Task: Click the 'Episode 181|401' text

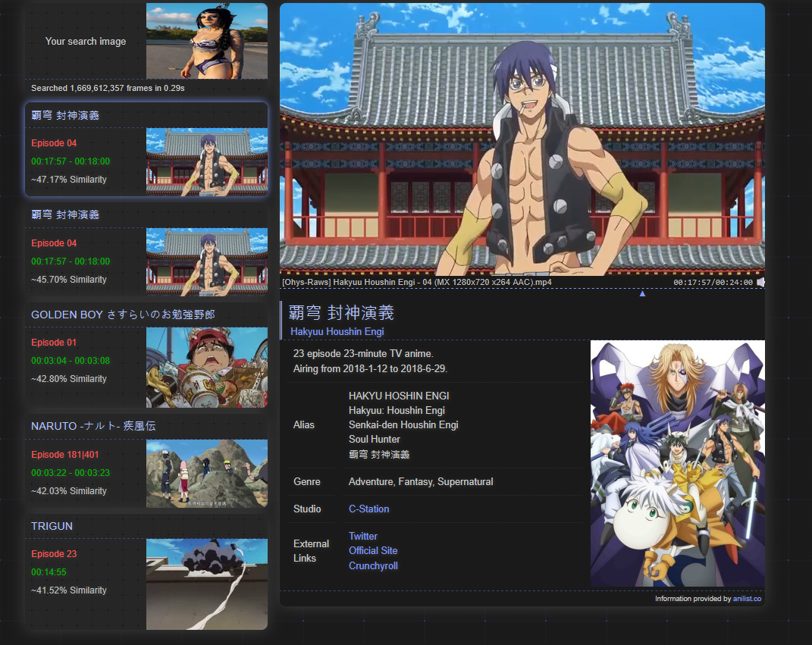Action: pyautogui.click(x=64, y=455)
